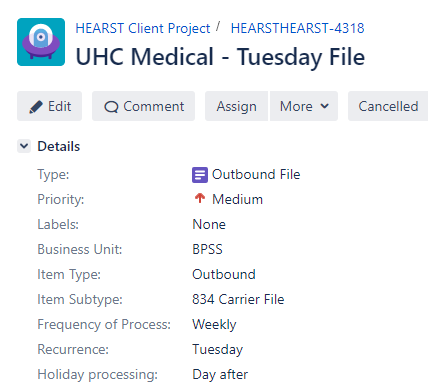Viewport: 428px width, 388px height.
Task: Click the Weekly frequency value
Action: (x=214, y=324)
